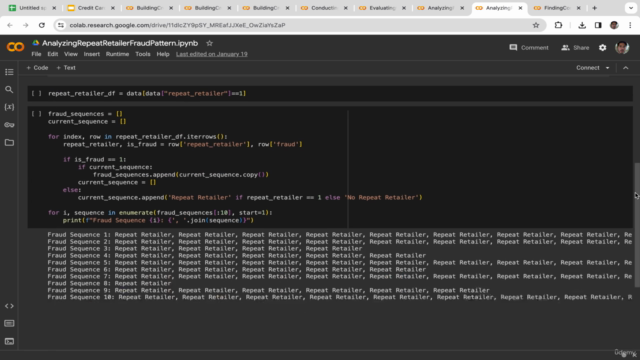
Task: Close the Credit Car browser tab
Action: click(x=113, y=8)
